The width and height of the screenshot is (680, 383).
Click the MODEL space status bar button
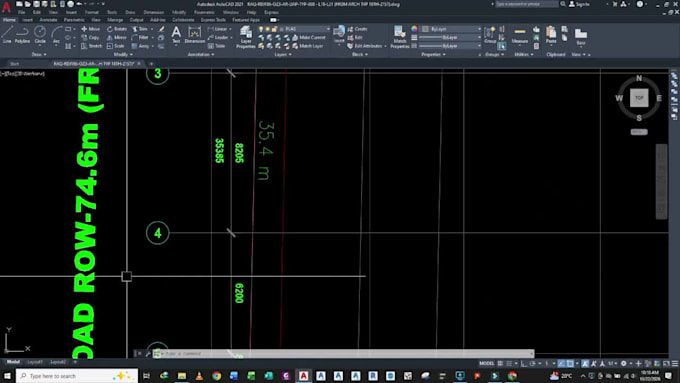487,363
